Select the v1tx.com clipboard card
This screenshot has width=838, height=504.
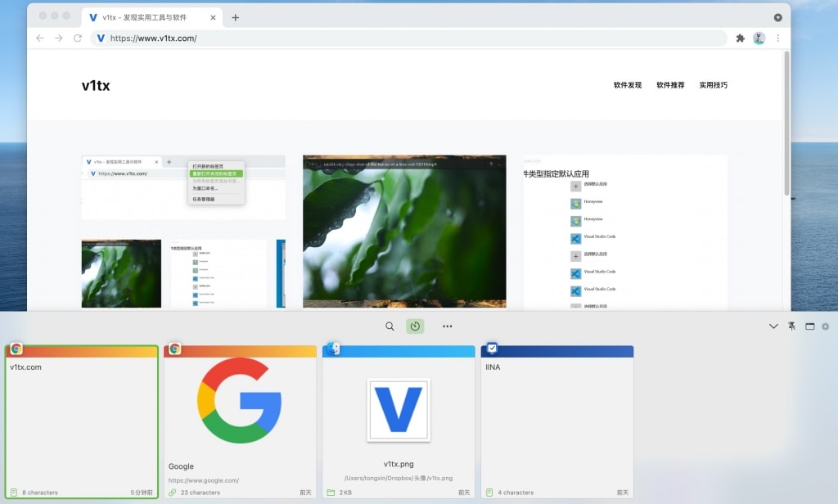click(82, 421)
